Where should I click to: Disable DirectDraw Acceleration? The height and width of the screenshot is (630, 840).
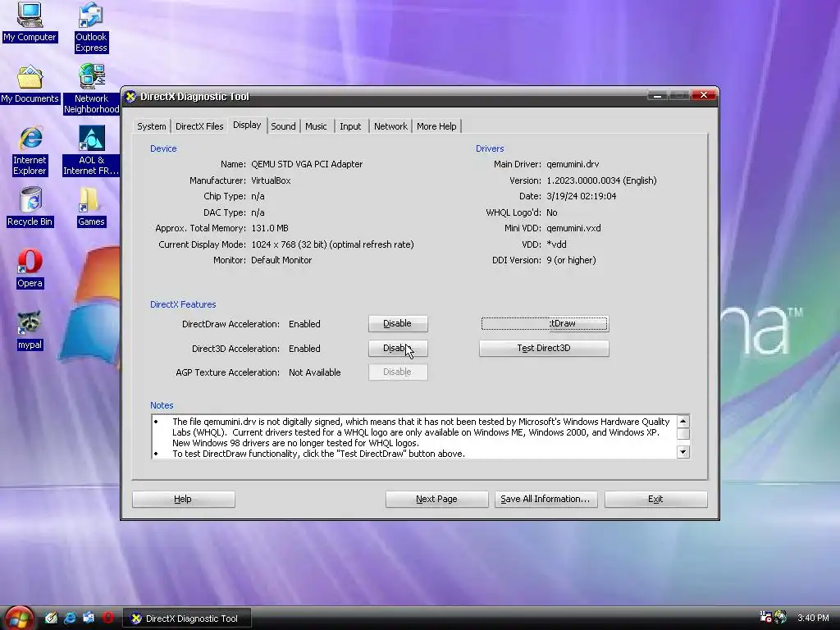pos(398,323)
